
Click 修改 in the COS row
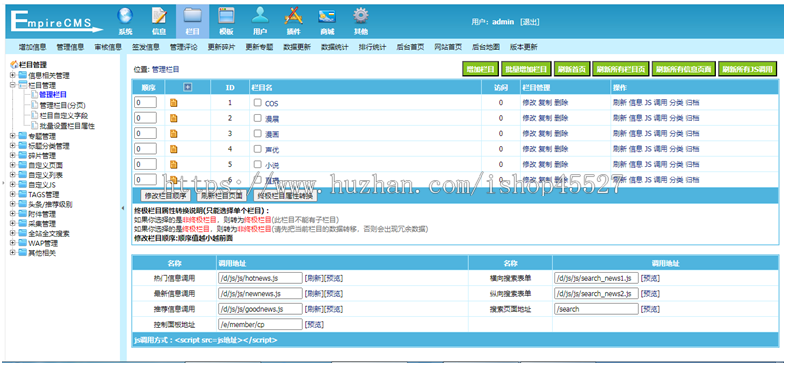[529, 103]
